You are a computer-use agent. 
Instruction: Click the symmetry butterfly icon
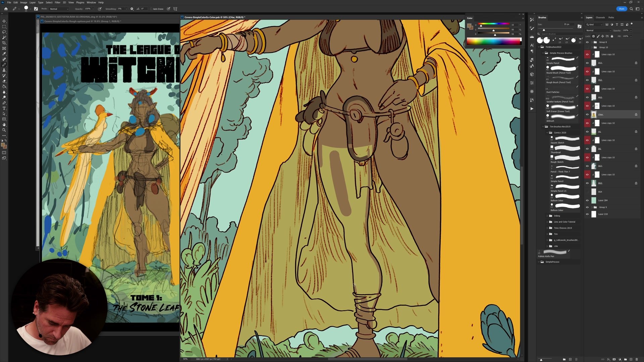tap(175, 9)
